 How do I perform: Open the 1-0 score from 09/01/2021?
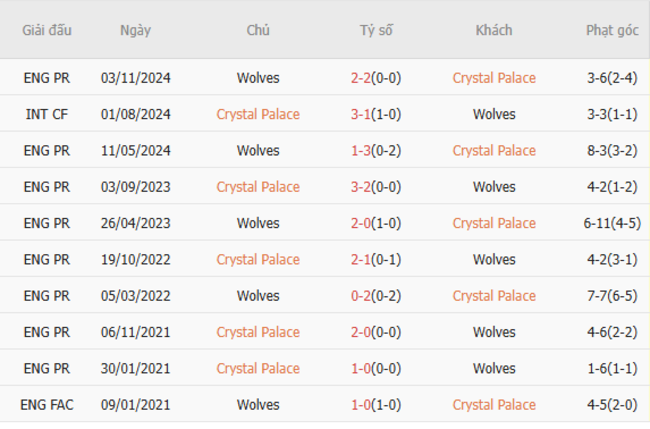click(x=376, y=405)
